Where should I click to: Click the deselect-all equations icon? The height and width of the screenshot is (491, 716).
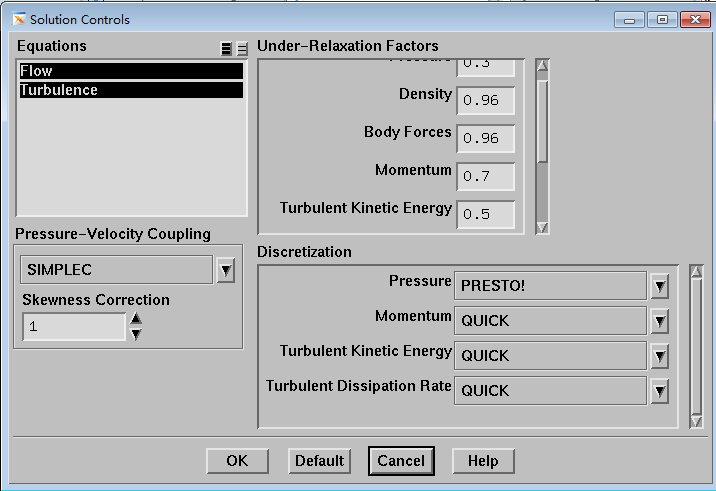point(241,49)
